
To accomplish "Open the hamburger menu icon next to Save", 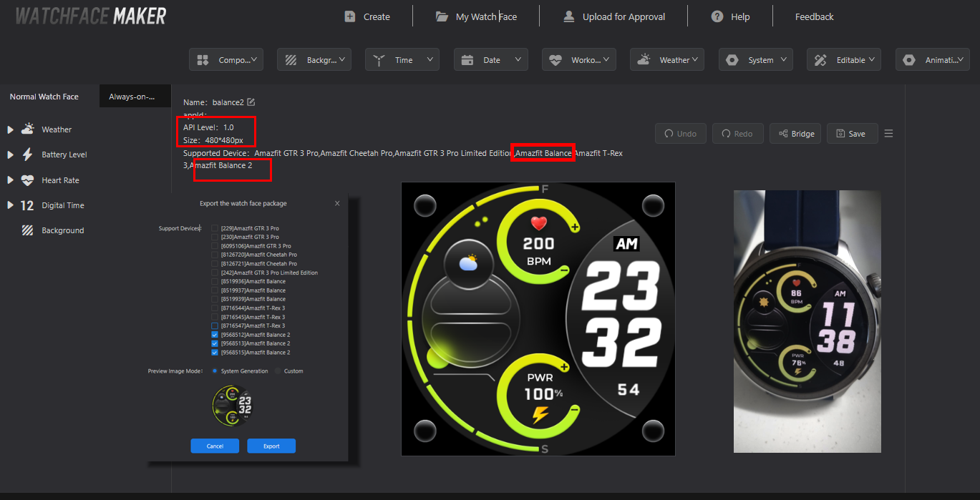I will pyautogui.click(x=888, y=134).
